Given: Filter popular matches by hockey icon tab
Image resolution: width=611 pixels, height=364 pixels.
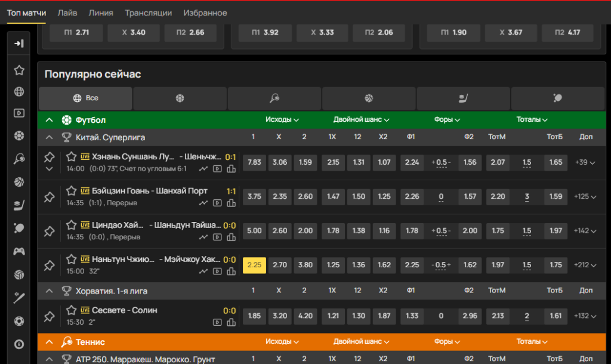Looking at the screenshot, I should (463, 98).
